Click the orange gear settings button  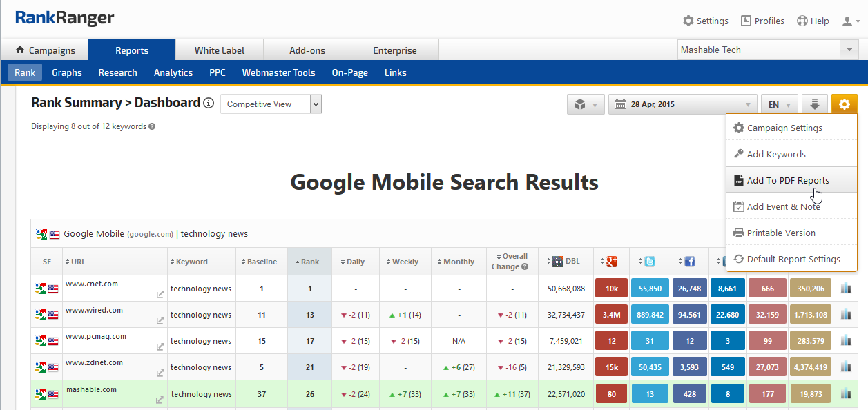click(844, 105)
